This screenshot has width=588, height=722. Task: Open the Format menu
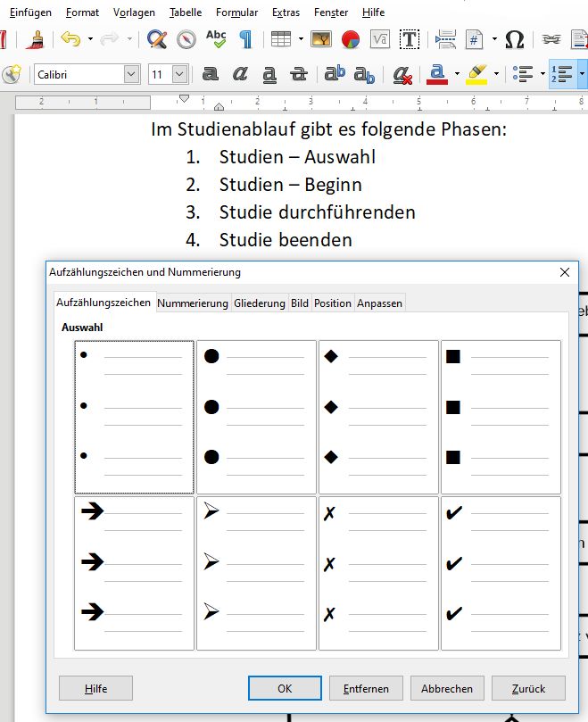tap(82, 12)
